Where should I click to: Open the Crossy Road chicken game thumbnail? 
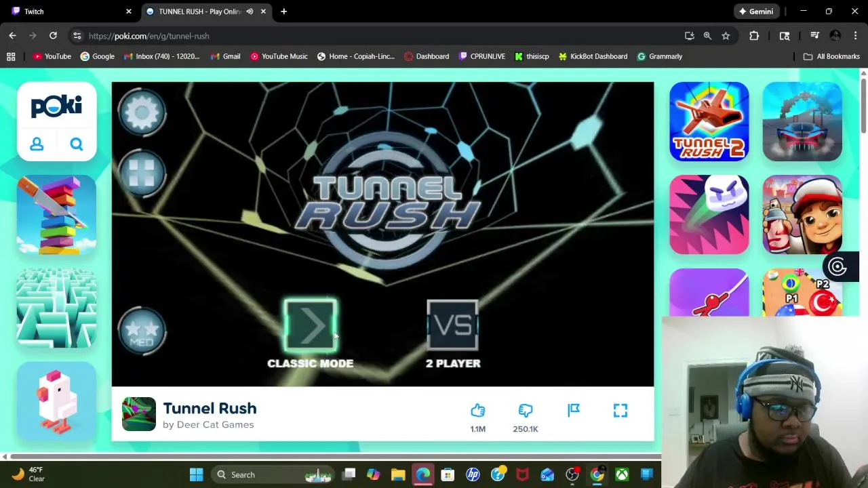57,401
